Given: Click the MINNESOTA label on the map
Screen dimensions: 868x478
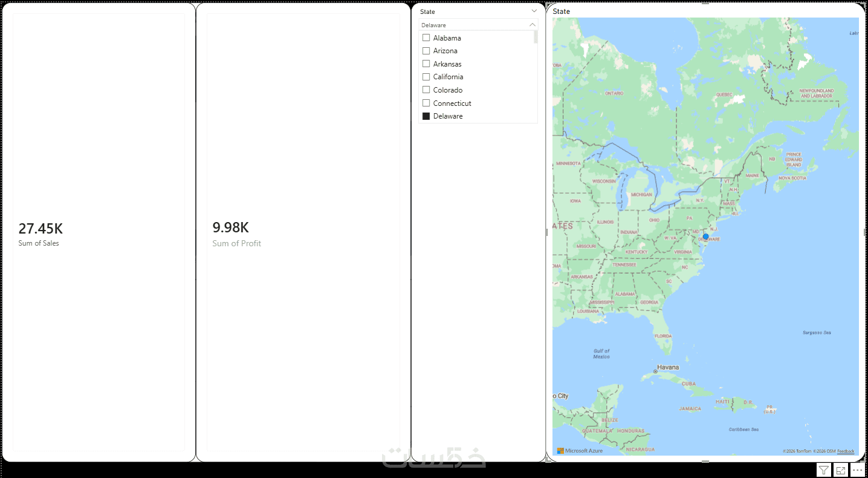Looking at the screenshot, I should tap(568, 163).
